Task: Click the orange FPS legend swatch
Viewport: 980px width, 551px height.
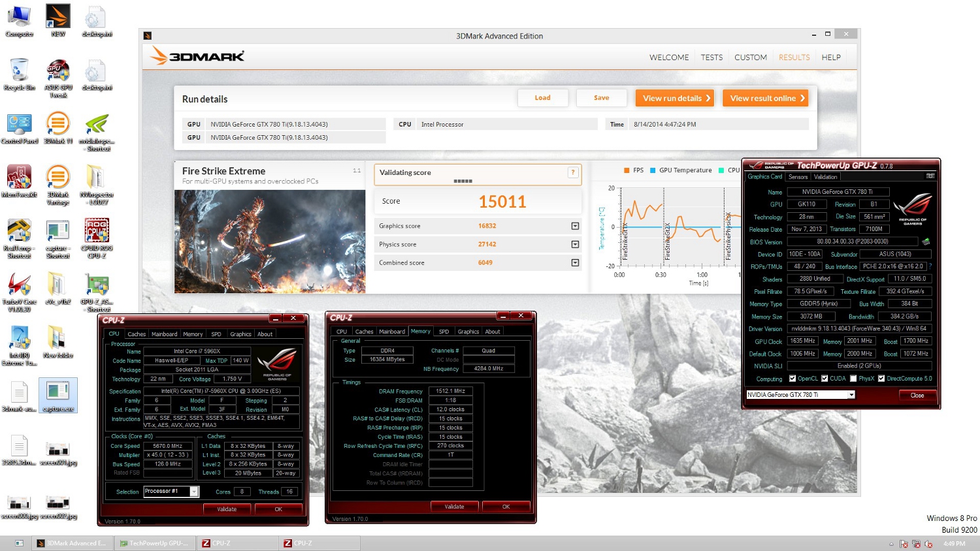Action: (627, 170)
